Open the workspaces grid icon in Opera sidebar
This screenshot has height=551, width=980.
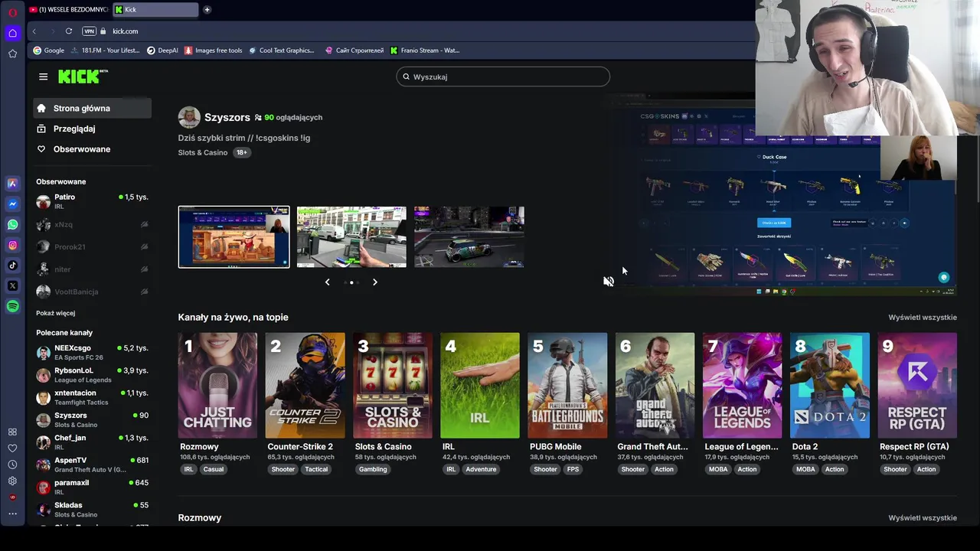tap(12, 432)
